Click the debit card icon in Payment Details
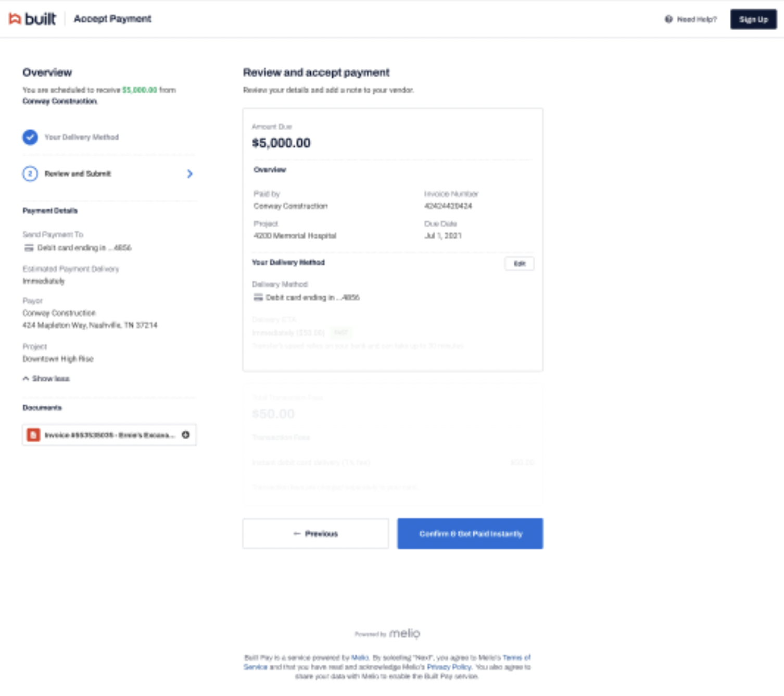Viewport: 784px width, 696px height. tap(29, 248)
